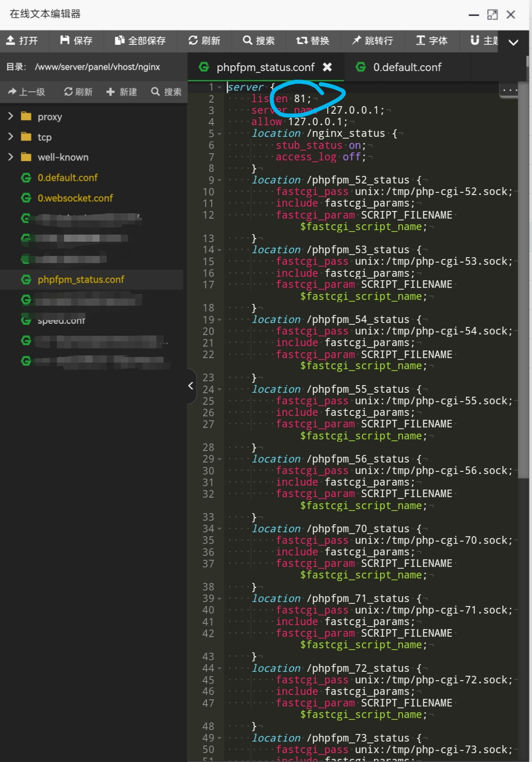The width and height of the screenshot is (532, 762).
Task: Go up one directory (上一级)
Action: tap(27, 92)
